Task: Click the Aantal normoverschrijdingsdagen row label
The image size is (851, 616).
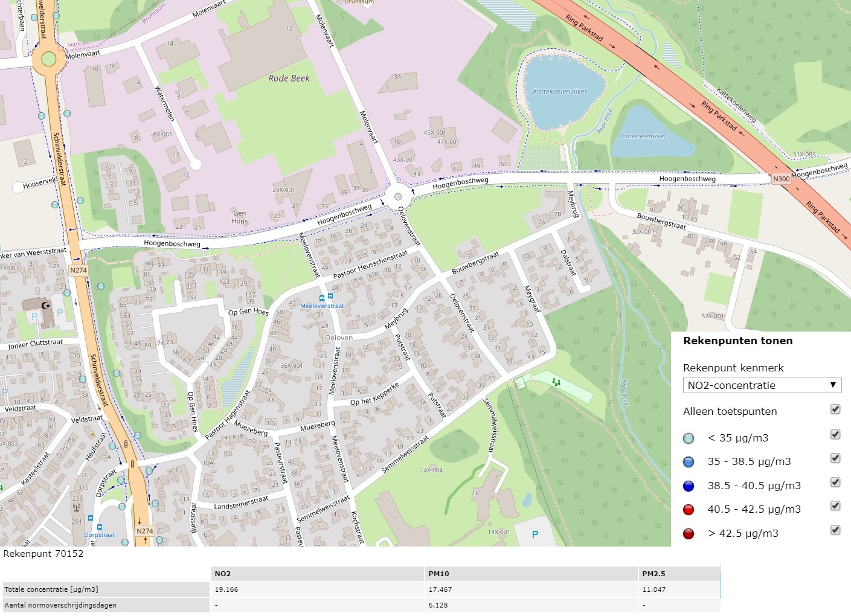Action: click(x=60, y=605)
